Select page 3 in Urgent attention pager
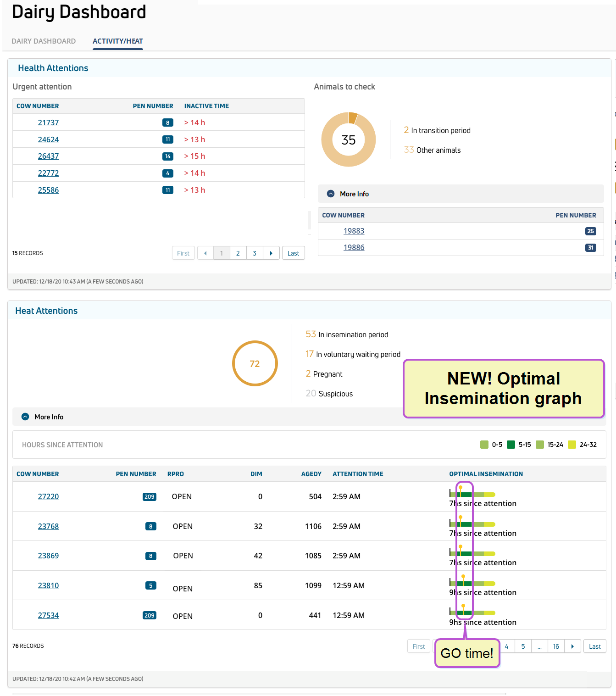The height and width of the screenshot is (696, 616). (x=255, y=253)
